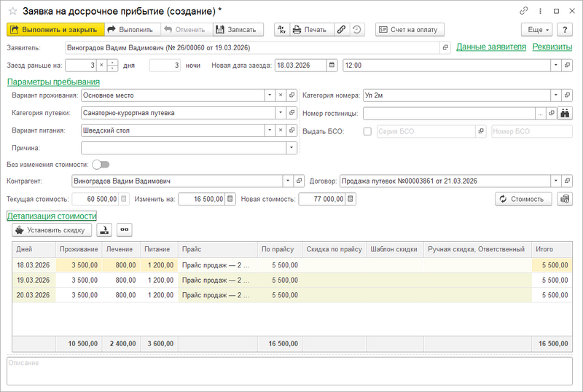Image resolution: width=583 pixels, height=392 pixels.
Task: Click the 'Детализация стоимости' section header
Action: click(52, 216)
